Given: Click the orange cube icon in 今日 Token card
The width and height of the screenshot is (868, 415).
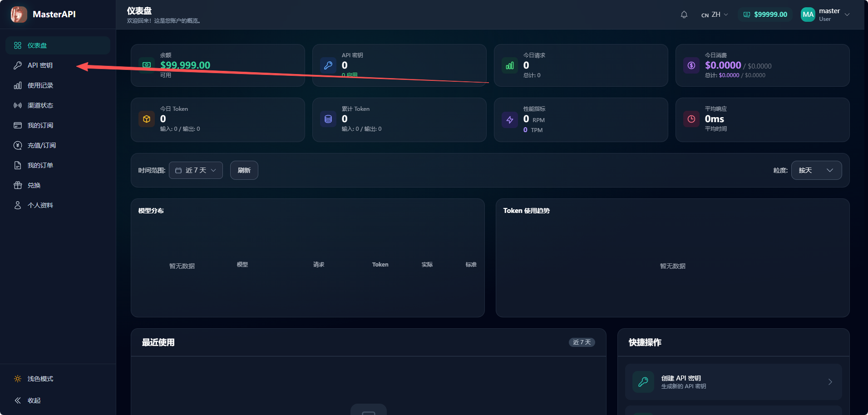Looking at the screenshot, I should (x=147, y=119).
